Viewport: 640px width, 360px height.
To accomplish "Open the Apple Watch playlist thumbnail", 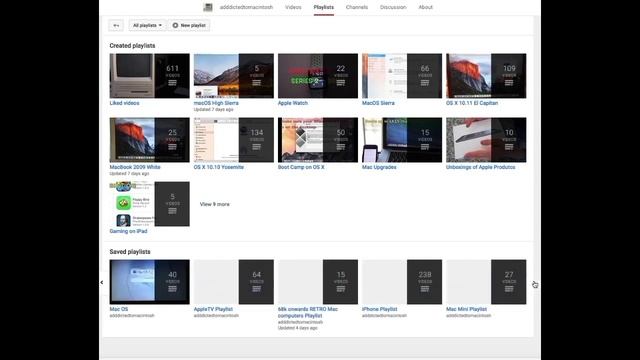I will [x=318, y=76].
